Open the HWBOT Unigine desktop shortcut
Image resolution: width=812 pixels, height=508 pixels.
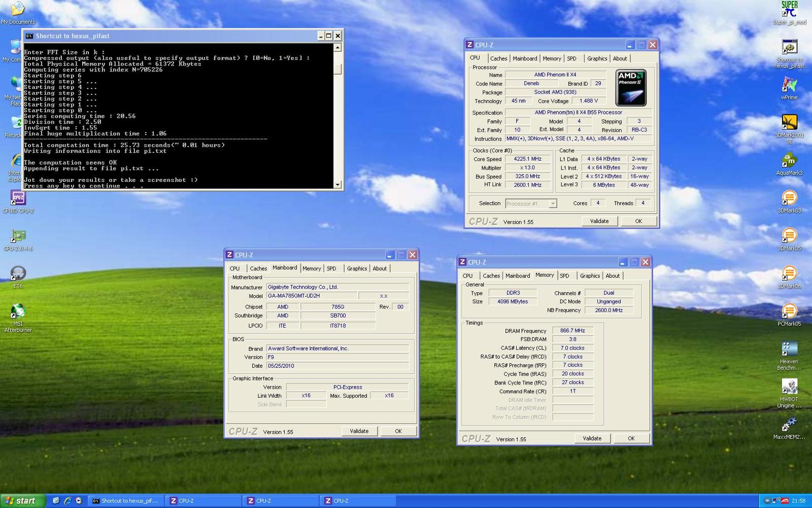point(789,393)
